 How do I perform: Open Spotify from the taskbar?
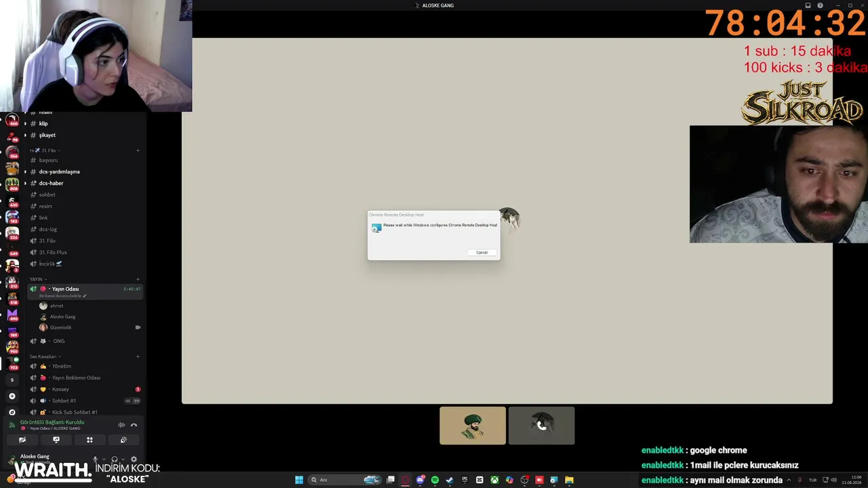pos(435,480)
